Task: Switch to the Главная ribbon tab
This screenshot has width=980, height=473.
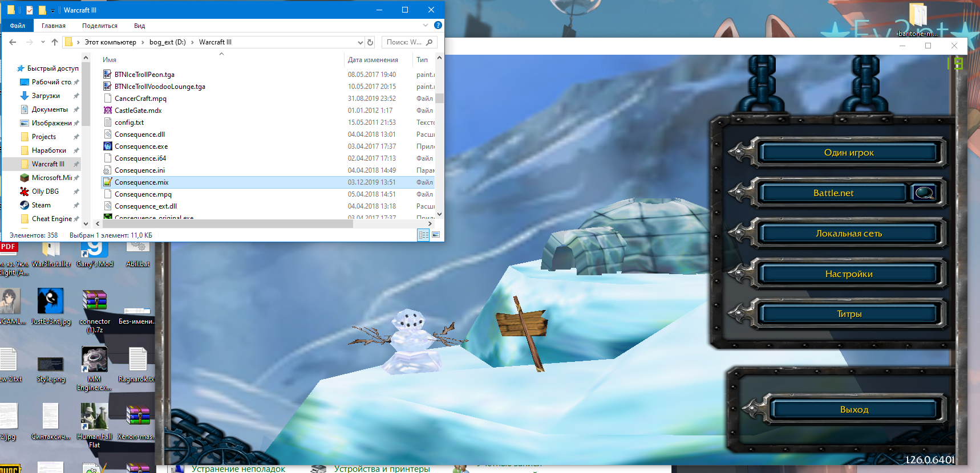Action: pyautogui.click(x=54, y=26)
